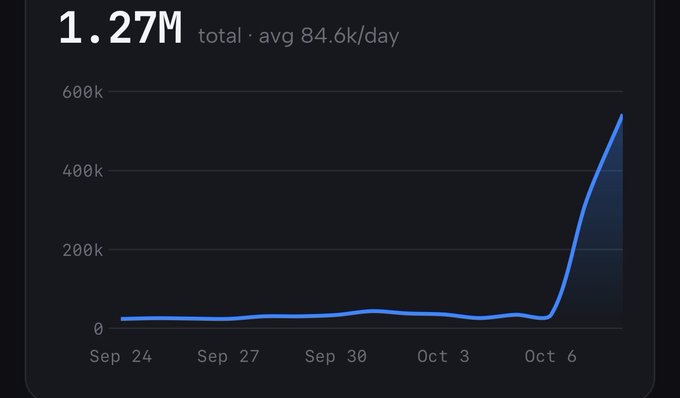Click the 0 y-axis label
Image resolution: width=680 pixels, height=398 pixels.
tap(98, 329)
